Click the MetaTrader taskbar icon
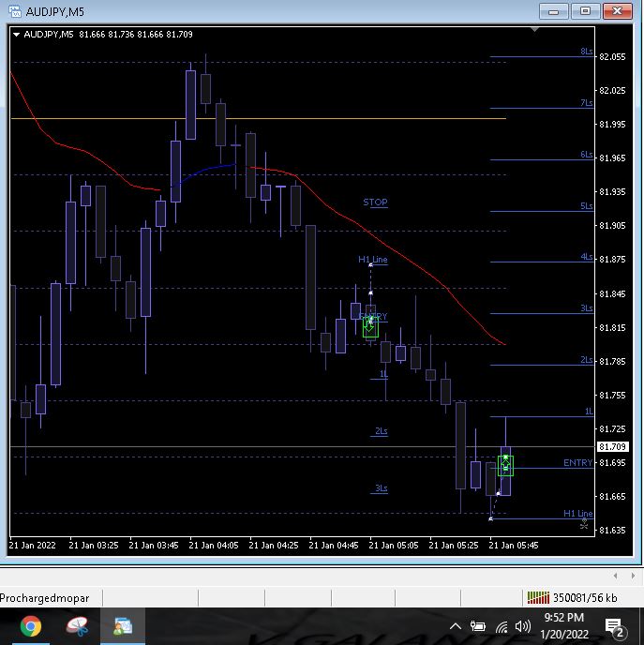This screenshot has width=644, height=645. coord(123,626)
